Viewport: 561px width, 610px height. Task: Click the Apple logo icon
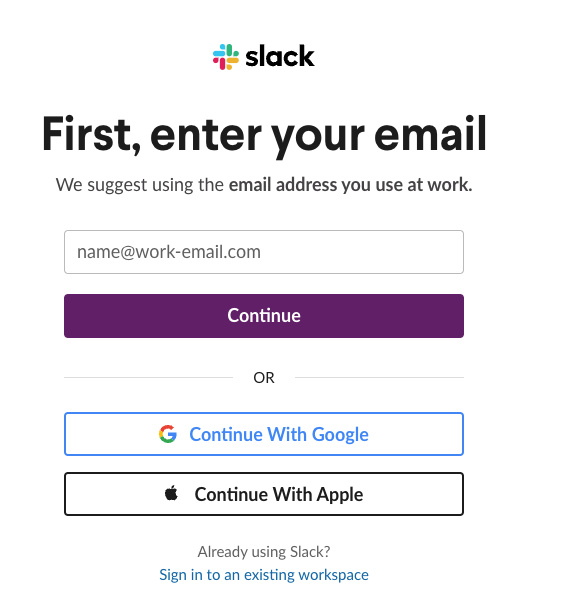tap(171, 493)
